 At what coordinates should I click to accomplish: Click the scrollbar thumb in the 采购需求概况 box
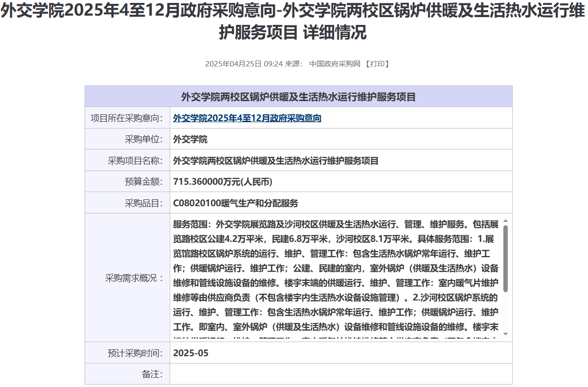505,259
